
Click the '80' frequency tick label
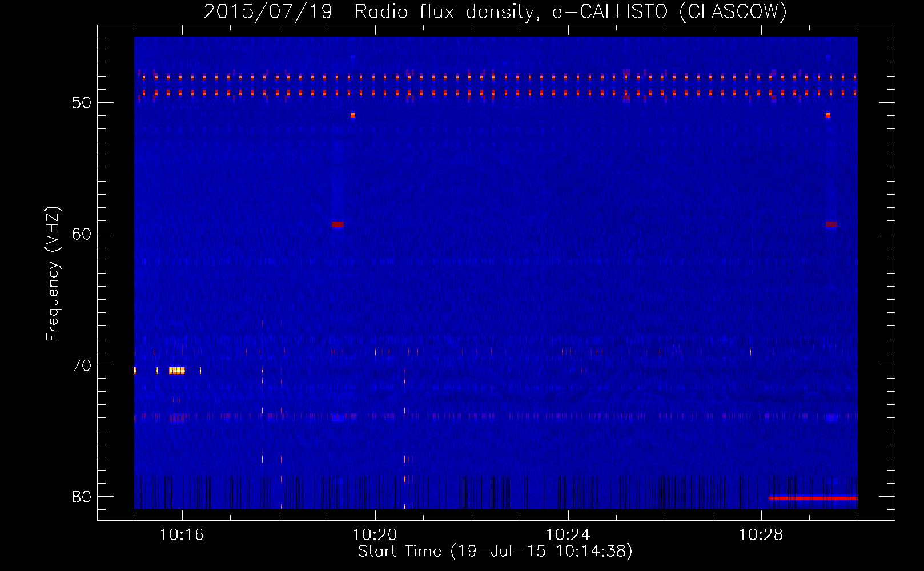[82, 497]
